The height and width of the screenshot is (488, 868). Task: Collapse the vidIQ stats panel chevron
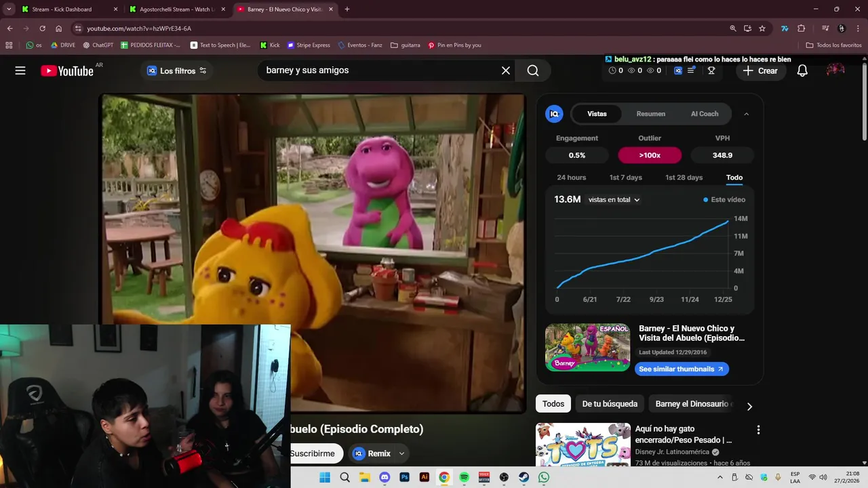coord(747,114)
